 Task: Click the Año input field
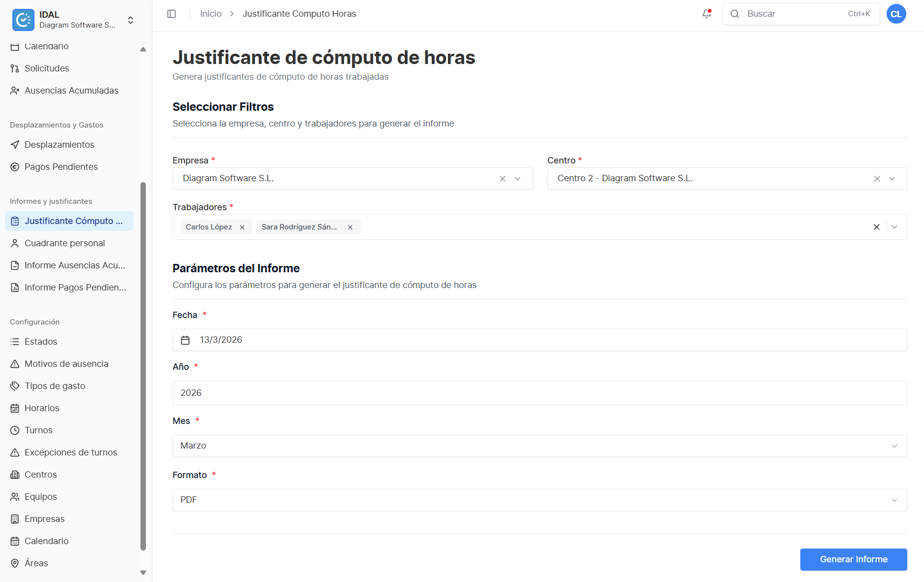[x=540, y=393]
